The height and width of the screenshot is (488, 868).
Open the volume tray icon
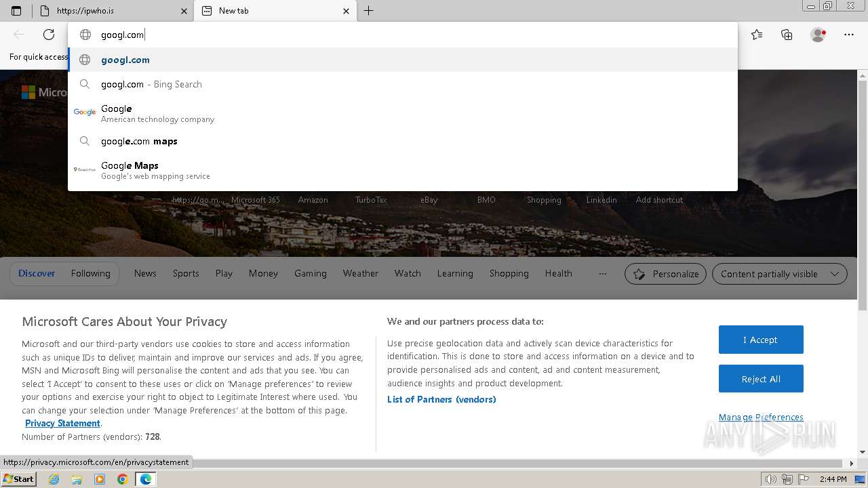[x=771, y=479]
